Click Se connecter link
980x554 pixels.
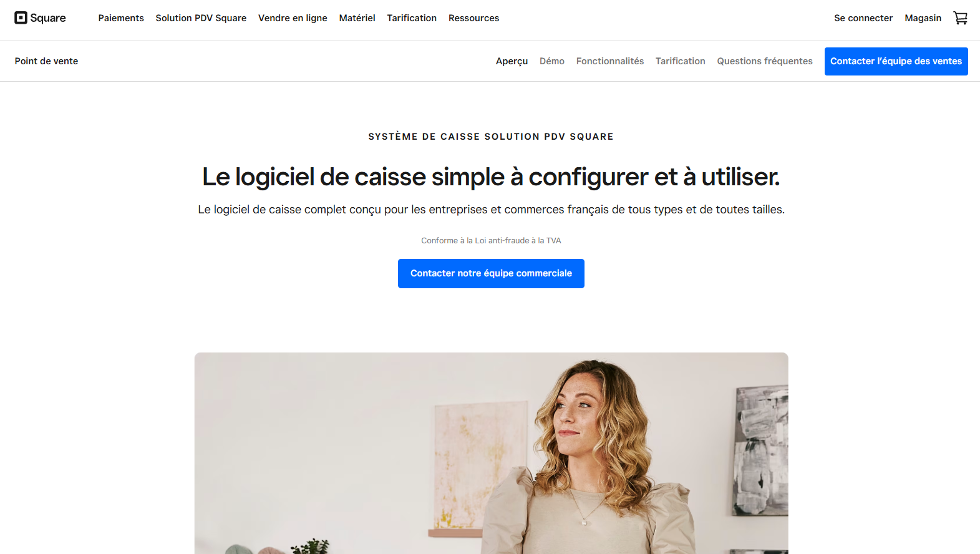coord(863,18)
